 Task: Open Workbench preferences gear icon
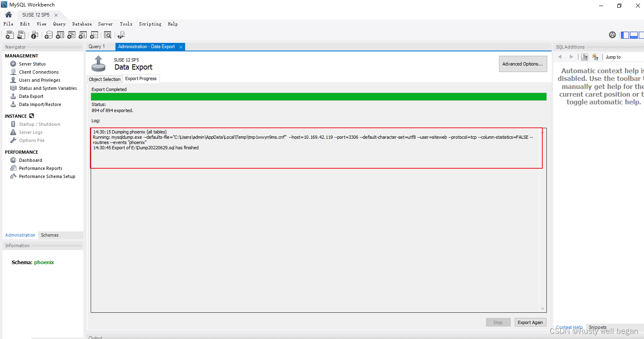click(x=612, y=35)
